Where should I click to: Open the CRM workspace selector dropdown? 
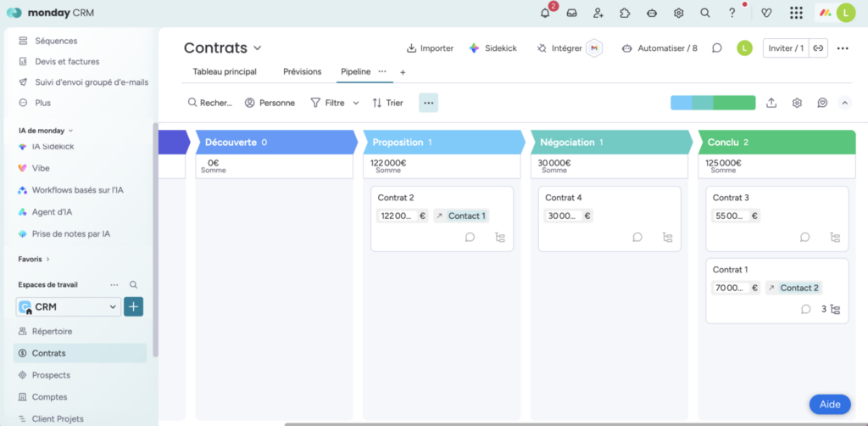(x=68, y=307)
